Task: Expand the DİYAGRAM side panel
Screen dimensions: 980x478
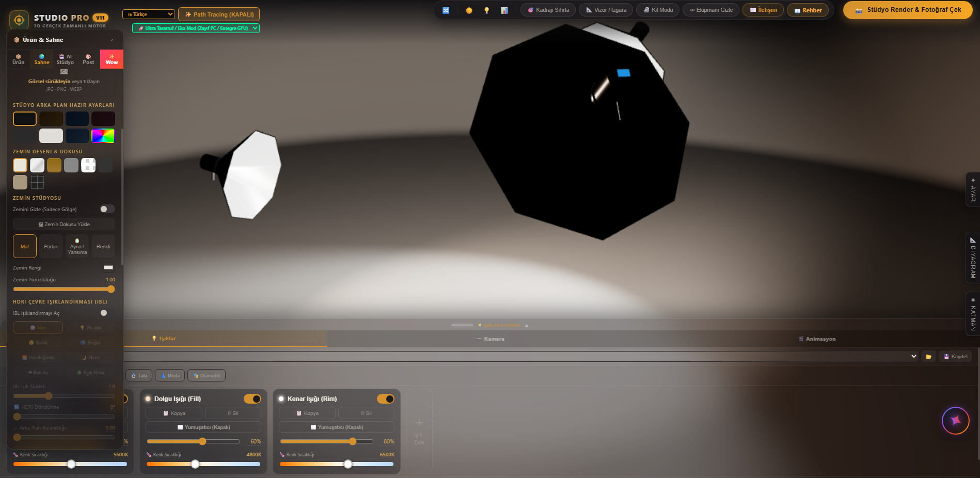Action: (973, 258)
